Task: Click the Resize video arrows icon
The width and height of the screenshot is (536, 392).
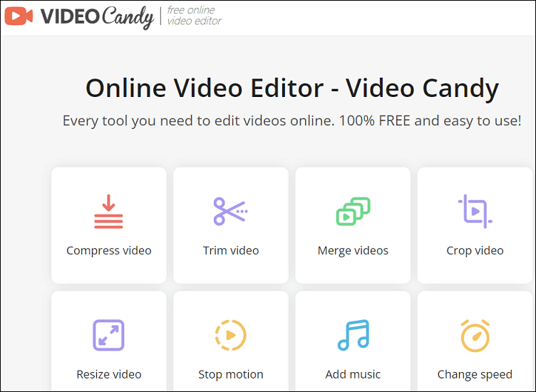Action: [109, 335]
